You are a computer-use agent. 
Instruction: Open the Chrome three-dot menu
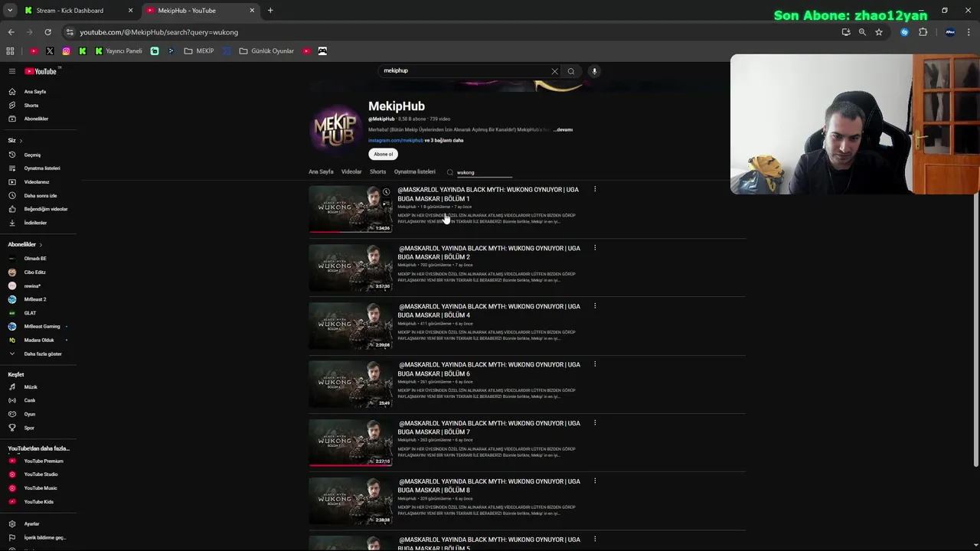(969, 32)
